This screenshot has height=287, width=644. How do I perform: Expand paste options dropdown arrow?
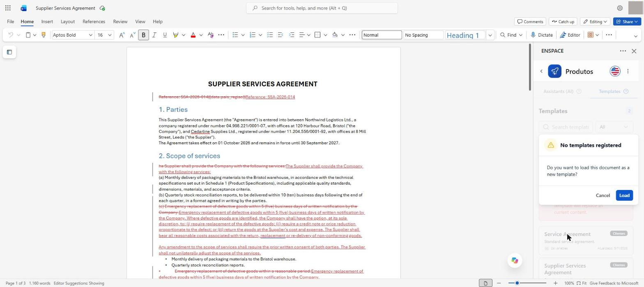(x=35, y=35)
